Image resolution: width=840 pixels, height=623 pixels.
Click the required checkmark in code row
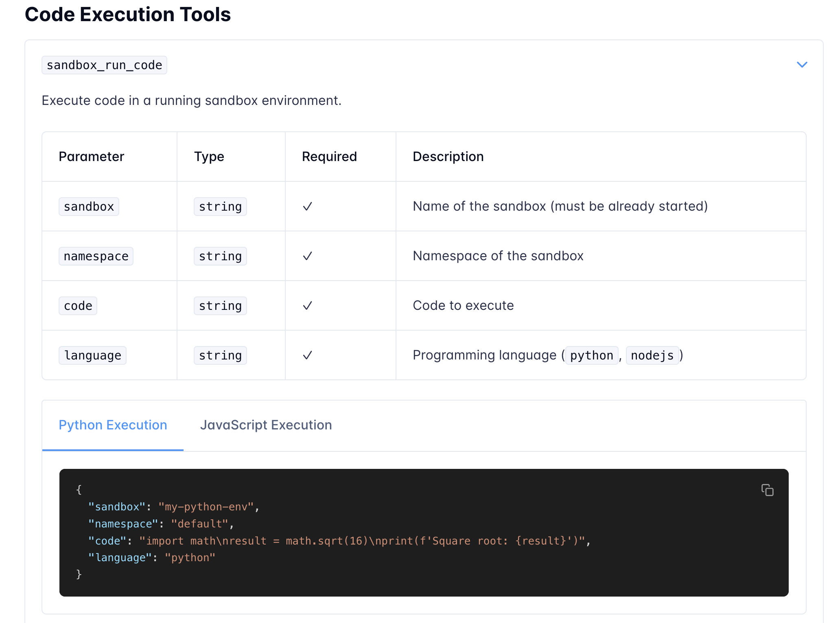[x=308, y=306]
